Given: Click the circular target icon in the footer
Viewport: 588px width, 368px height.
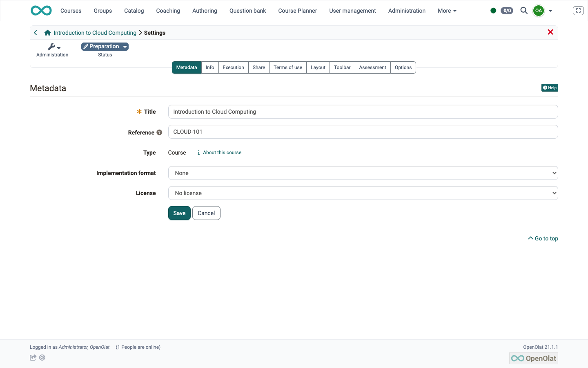Looking at the screenshot, I should point(42,357).
